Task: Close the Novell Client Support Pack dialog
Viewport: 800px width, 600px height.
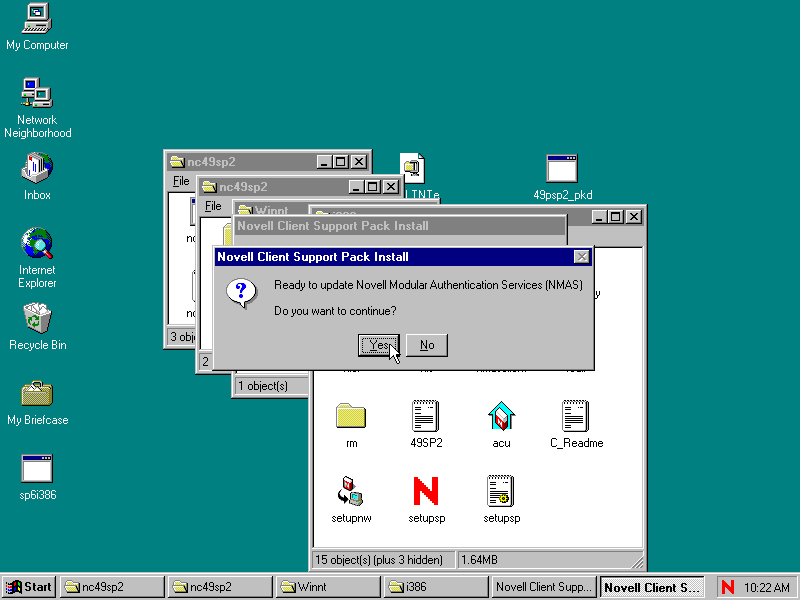Action: [x=582, y=257]
